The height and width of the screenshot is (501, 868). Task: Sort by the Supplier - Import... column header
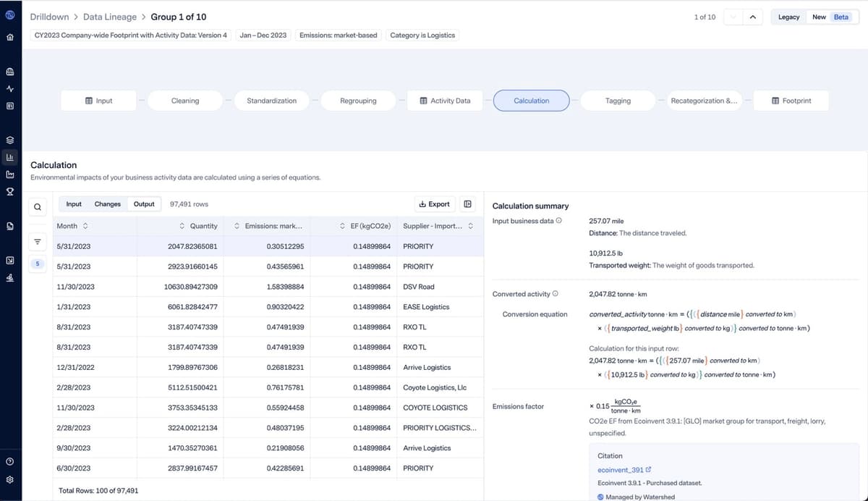pos(438,226)
